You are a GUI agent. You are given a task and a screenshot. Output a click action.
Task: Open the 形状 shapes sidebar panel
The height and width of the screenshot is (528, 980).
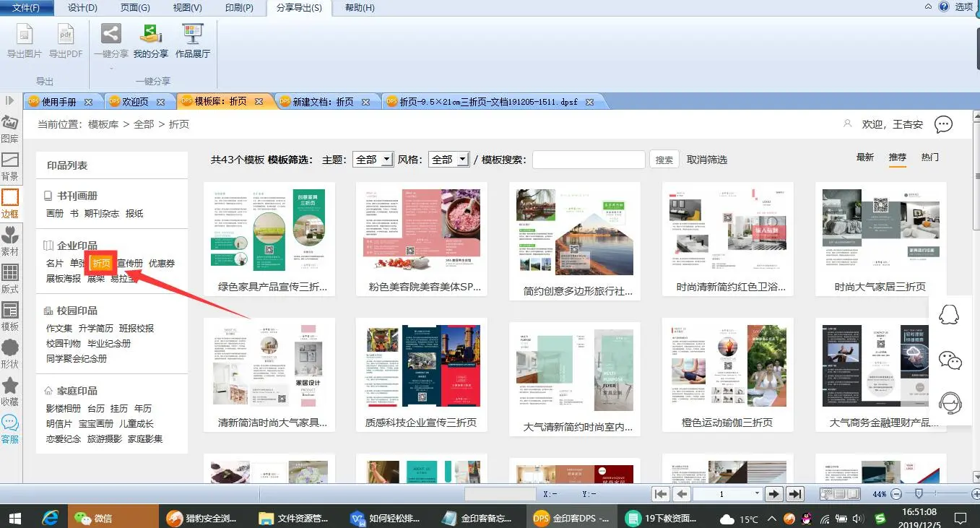[x=10, y=354]
